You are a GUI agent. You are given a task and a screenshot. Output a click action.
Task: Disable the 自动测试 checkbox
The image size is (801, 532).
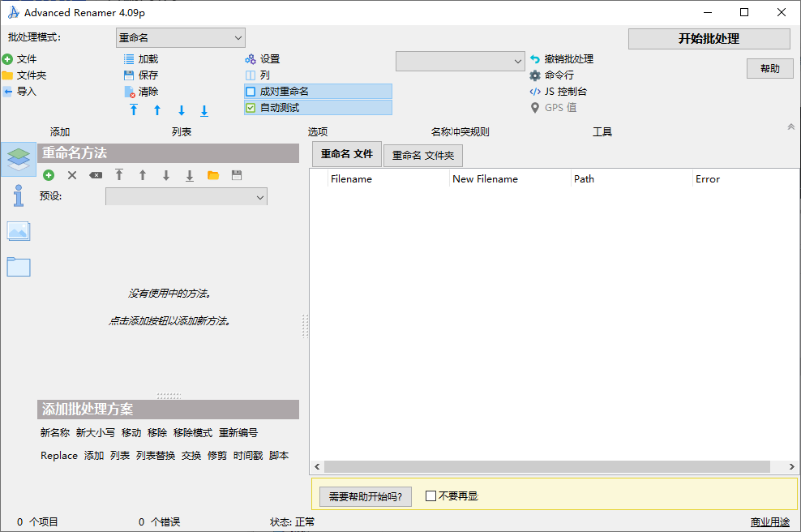point(252,107)
